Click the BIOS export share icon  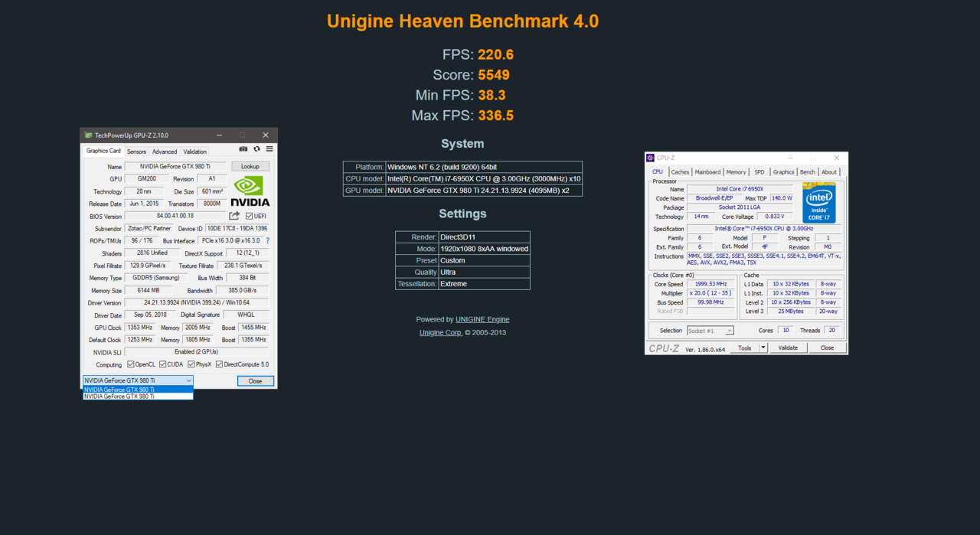(x=234, y=216)
